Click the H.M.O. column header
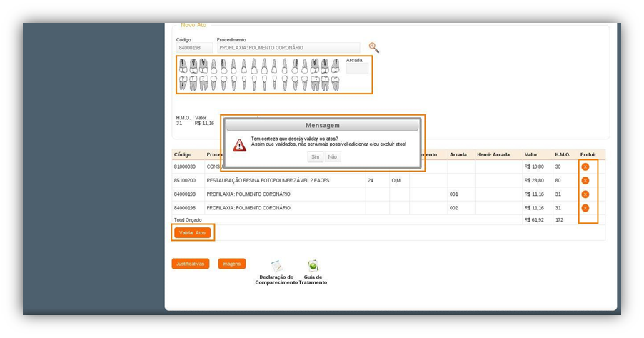Viewport: 644px width, 338px height. click(563, 154)
